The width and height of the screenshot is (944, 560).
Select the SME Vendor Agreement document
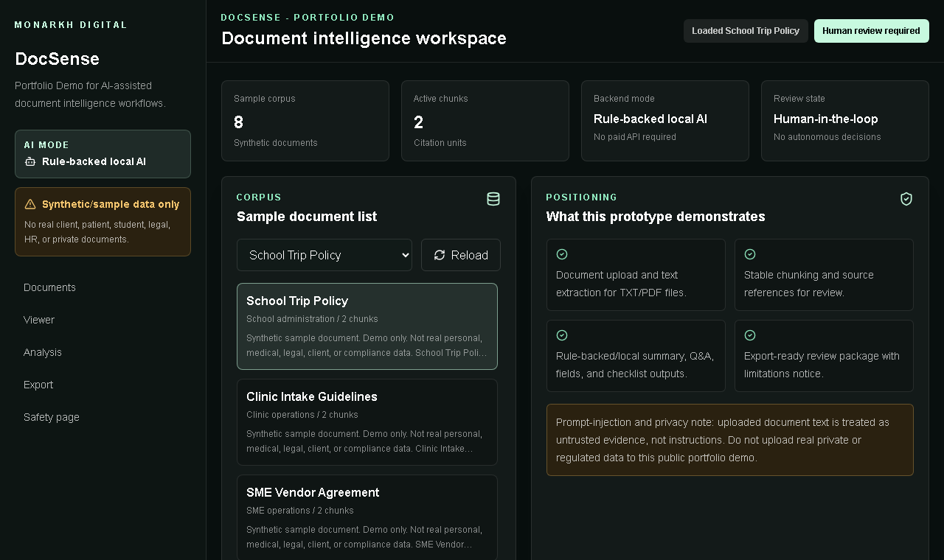click(367, 518)
